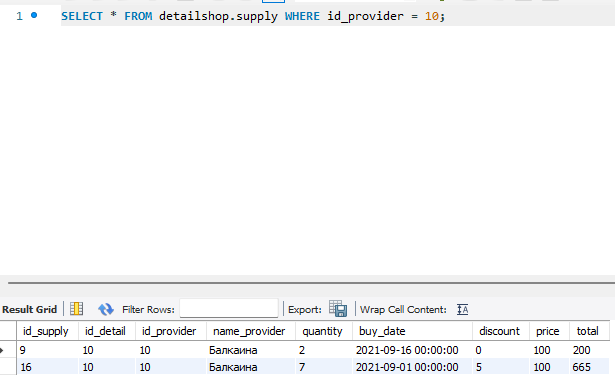Toggle Wrap Cell Content icon
This screenshot has height=378, width=615.
coord(463,309)
